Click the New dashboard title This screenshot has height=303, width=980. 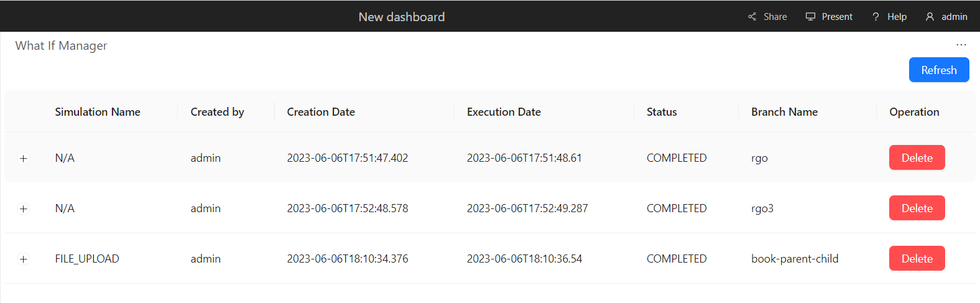tap(402, 17)
